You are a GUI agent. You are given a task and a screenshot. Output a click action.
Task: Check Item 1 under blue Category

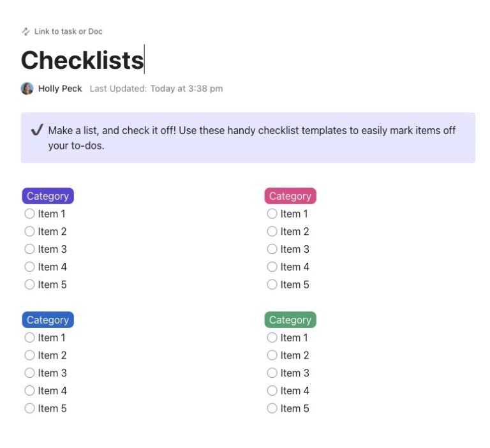(x=29, y=338)
